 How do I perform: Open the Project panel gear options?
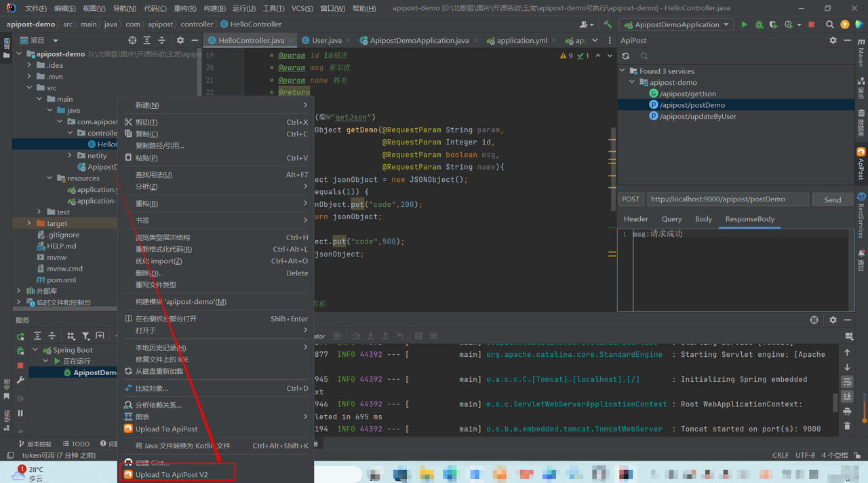(181, 41)
